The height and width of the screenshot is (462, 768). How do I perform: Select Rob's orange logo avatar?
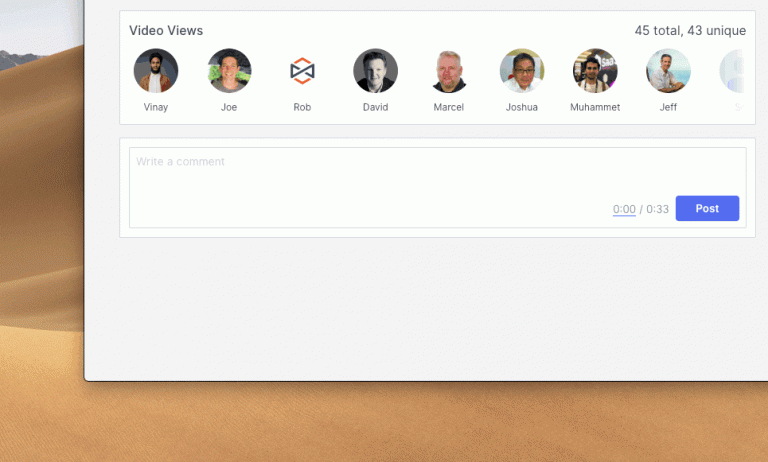tap(302, 71)
